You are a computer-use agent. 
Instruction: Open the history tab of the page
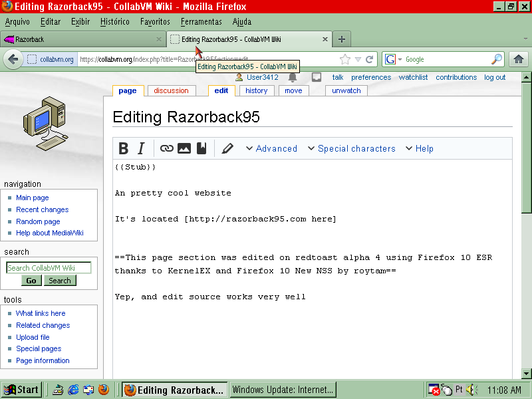tap(257, 90)
